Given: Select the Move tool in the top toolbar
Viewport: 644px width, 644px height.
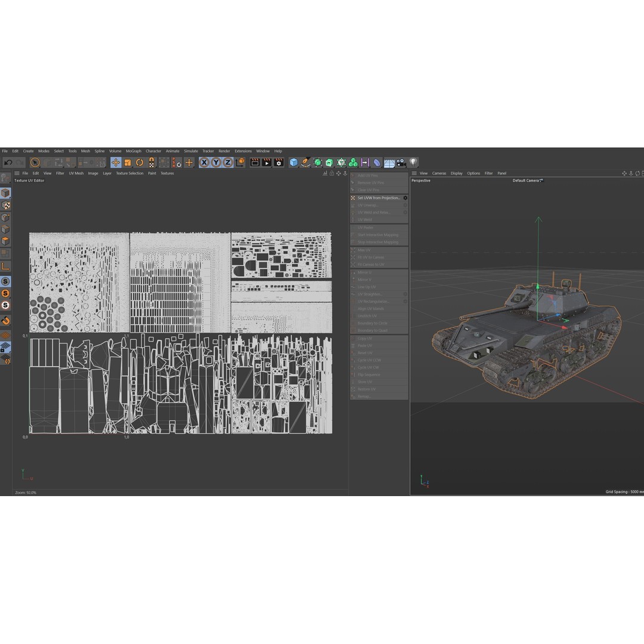Looking at the screenshot, I should pyautogui.click(x=116, y=163).
